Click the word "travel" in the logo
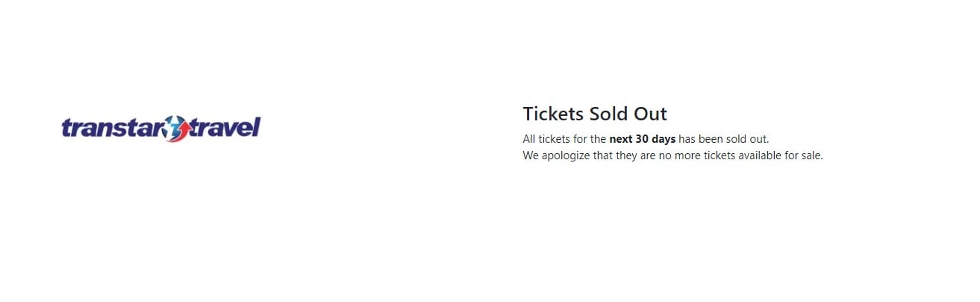Viewport: 980px width, 302px height. point(225,128)
